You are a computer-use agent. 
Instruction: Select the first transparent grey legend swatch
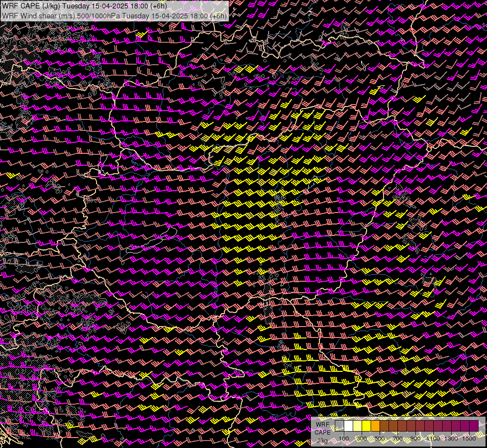coord(339,426)
